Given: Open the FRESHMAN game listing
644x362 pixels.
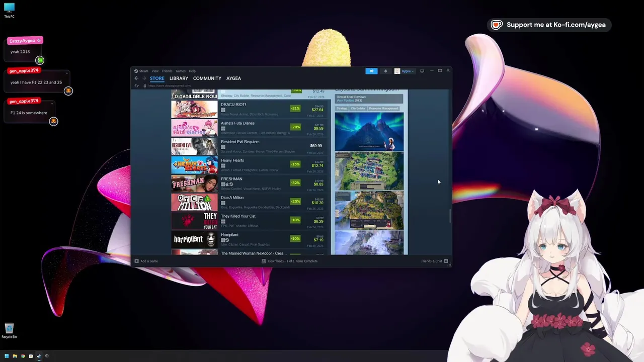Looking at the screenshot, I should [x=250, y=183].
